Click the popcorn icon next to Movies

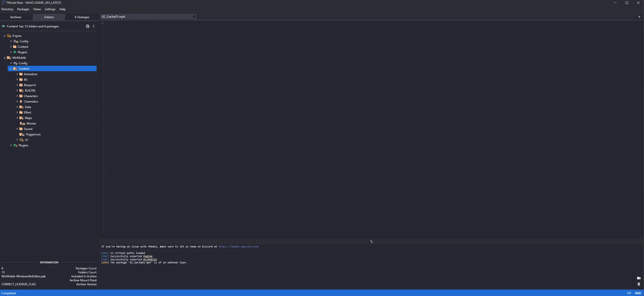coord(22,123)
